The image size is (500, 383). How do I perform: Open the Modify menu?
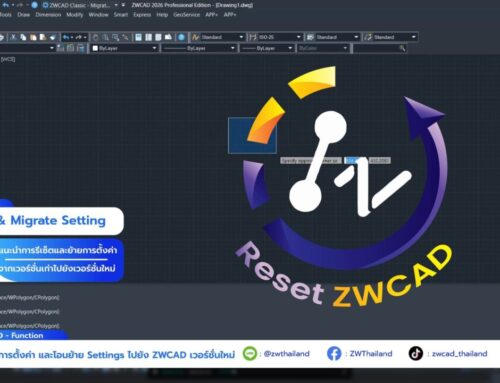click(75, 15)
